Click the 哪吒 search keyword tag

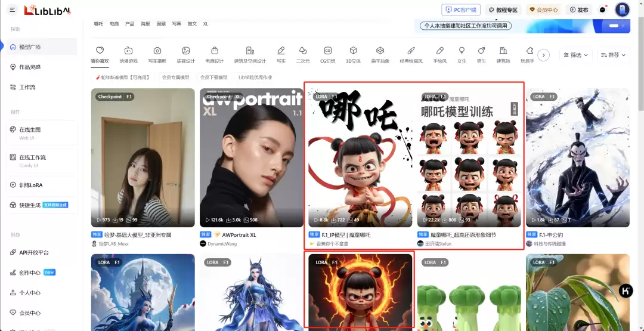click(x=98, y=24)
